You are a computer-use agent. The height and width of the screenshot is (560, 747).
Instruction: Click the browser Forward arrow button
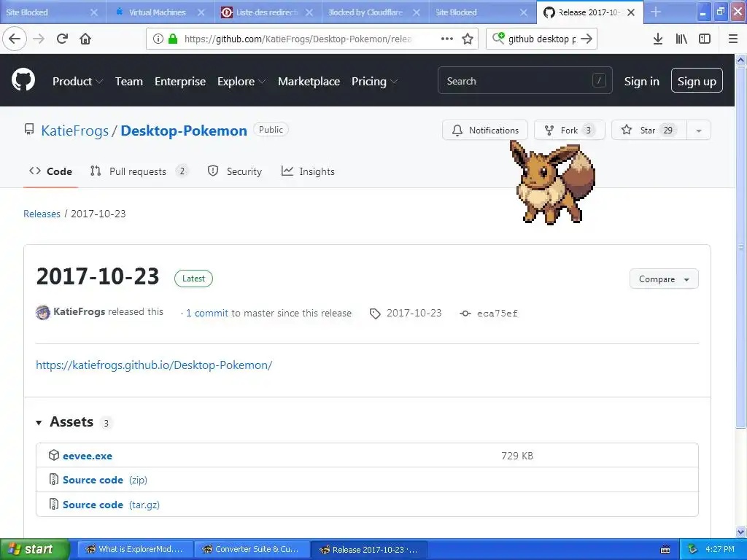coord(39,39)
